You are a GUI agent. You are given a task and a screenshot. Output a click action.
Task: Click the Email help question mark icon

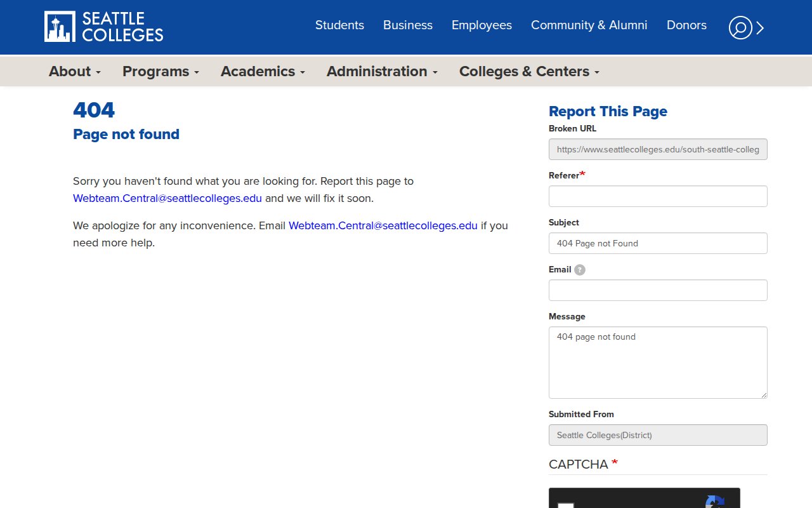coord(580,270)
